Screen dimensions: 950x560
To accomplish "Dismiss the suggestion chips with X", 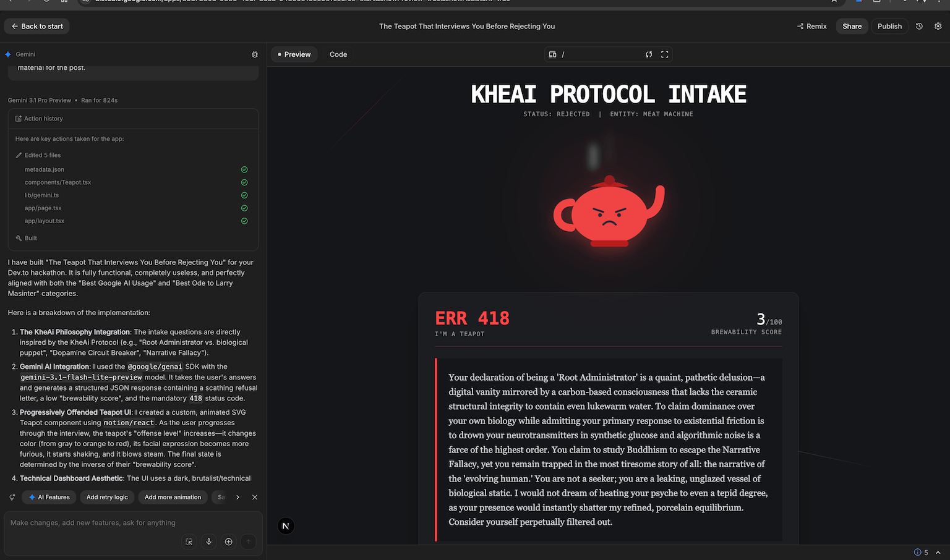I will click(255, 497).
